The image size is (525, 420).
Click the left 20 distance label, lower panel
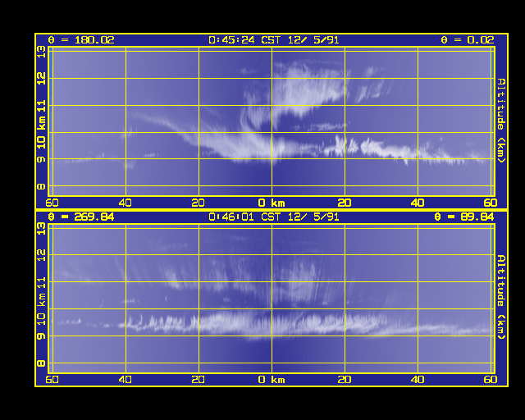click(199, 380)
